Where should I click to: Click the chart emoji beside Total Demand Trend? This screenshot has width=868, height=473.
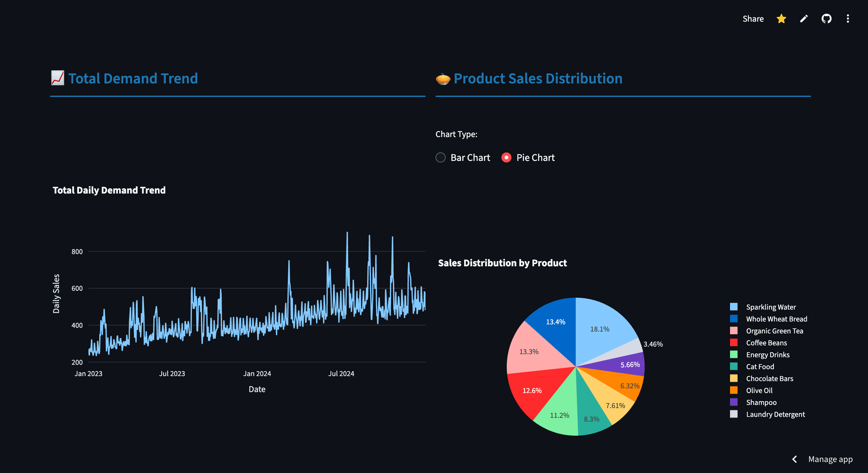point(58,78)
